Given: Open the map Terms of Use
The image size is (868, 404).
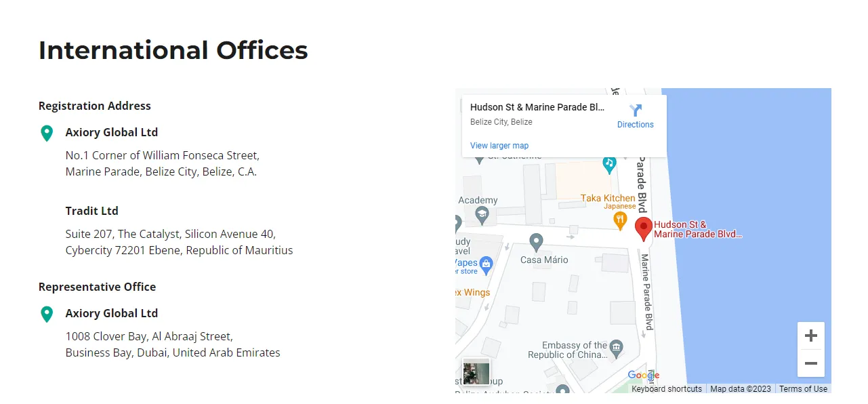Looking at the screenshot, I should click(x=803, y=389).
